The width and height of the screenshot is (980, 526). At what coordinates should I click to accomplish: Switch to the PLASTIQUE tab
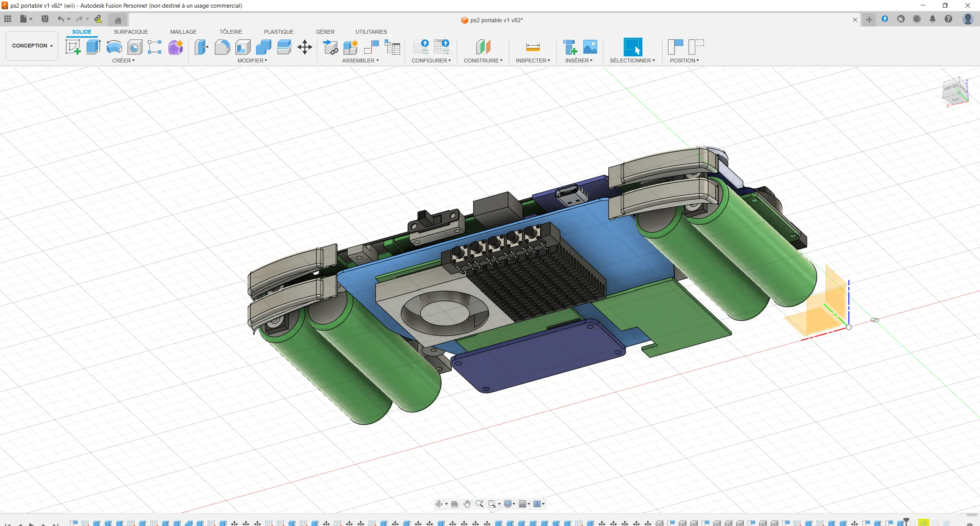[279, 32]
